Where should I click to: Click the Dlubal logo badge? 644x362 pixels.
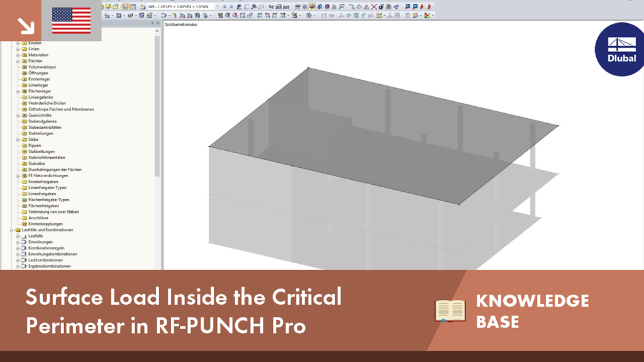pos(620,49)
